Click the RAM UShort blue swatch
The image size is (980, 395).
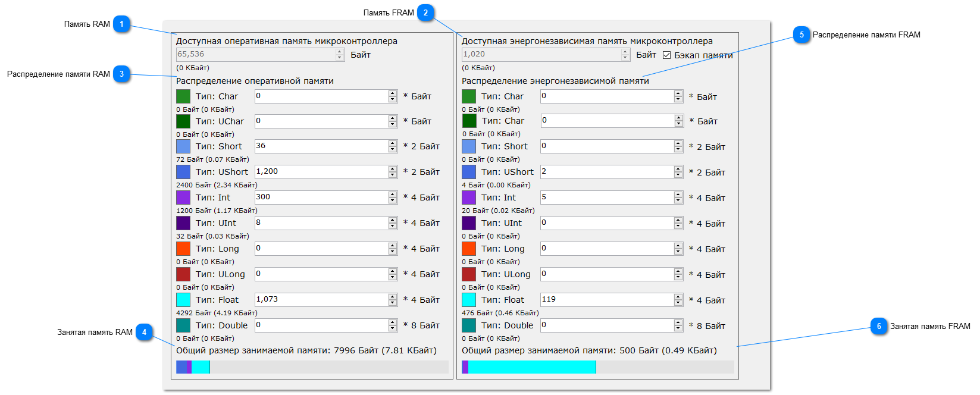(183, 172)
